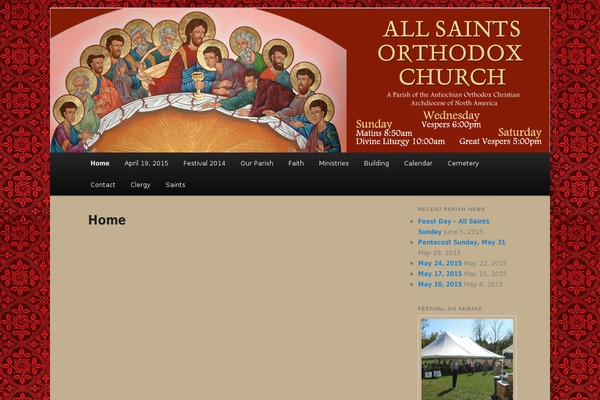Click the All Saints Orthodox Church header banner
Screen dimensions: 600x400
[300, 80]
